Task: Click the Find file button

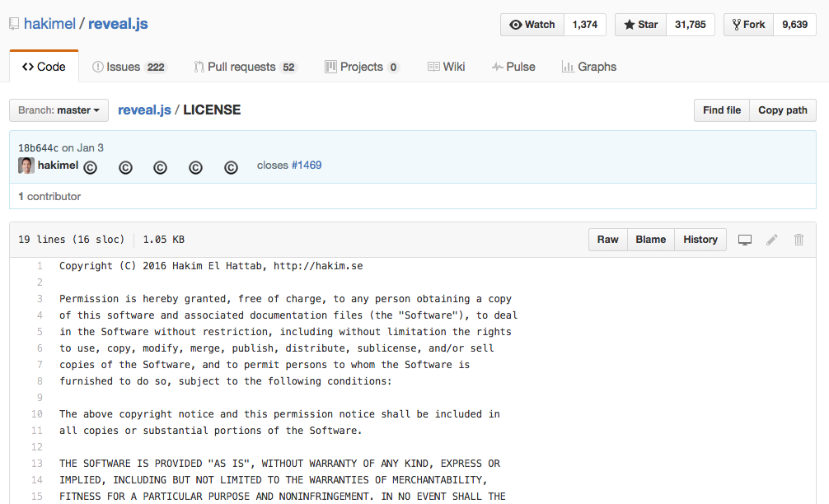Action: click(x=721, y=110)
